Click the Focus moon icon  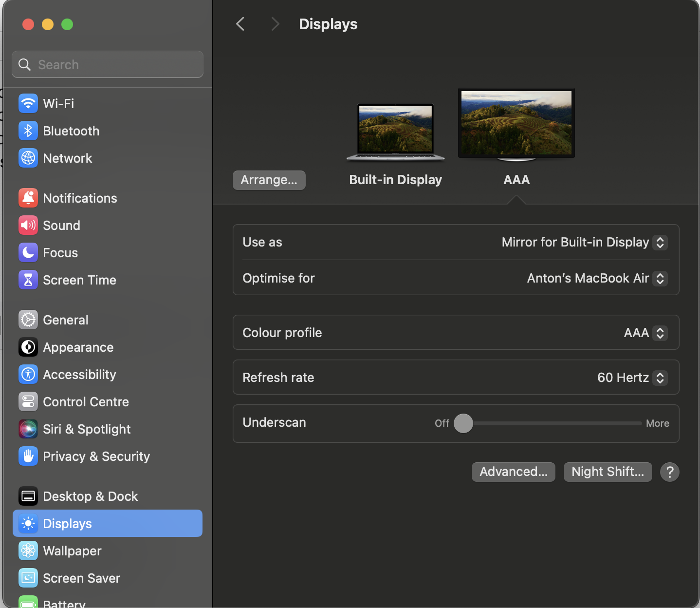[28, 252]
